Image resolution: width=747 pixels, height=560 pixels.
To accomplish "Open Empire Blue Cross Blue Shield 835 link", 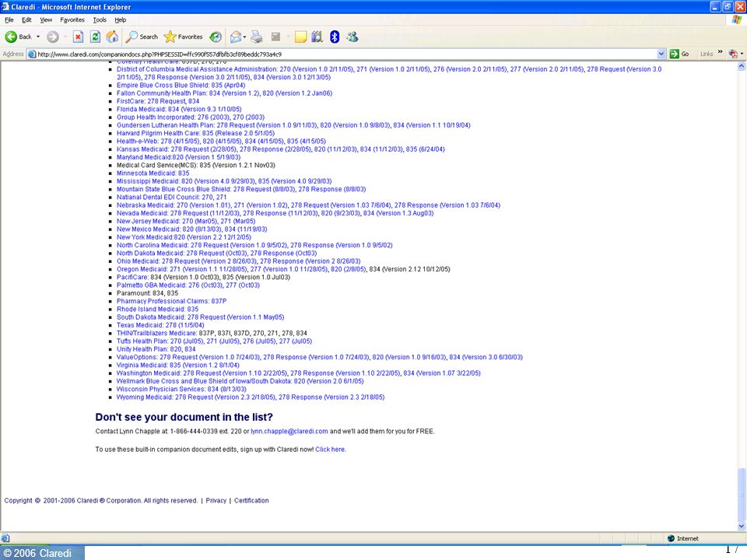I will (181, 86).
